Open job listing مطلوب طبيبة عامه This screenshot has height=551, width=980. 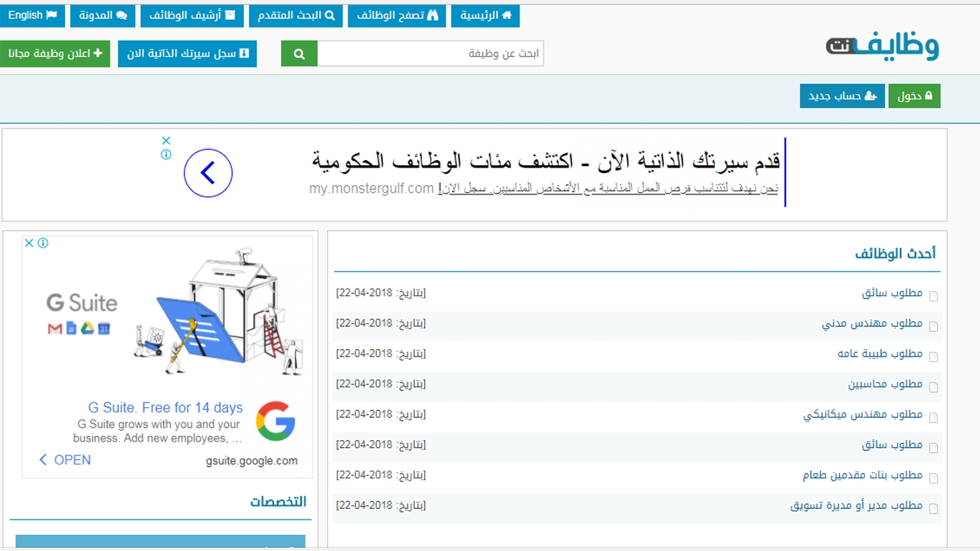[880, 354]
